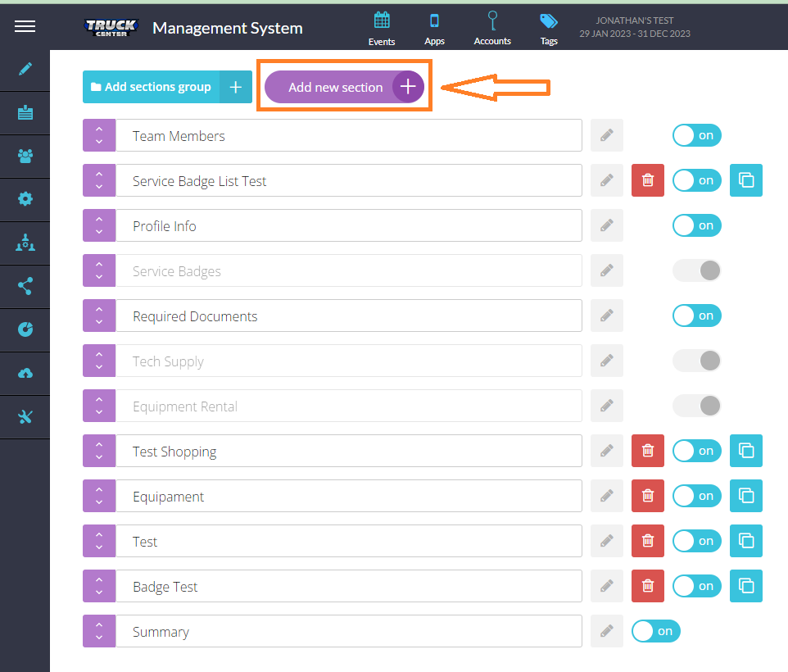Open the hamburger menu
The height and width of the screenshot is (672, 788).
[25, 27]
